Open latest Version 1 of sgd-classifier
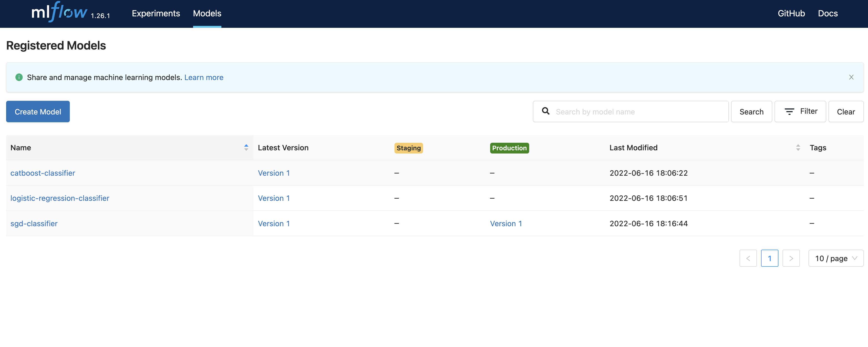Screen dimensions: 868x347 [274, 224]
